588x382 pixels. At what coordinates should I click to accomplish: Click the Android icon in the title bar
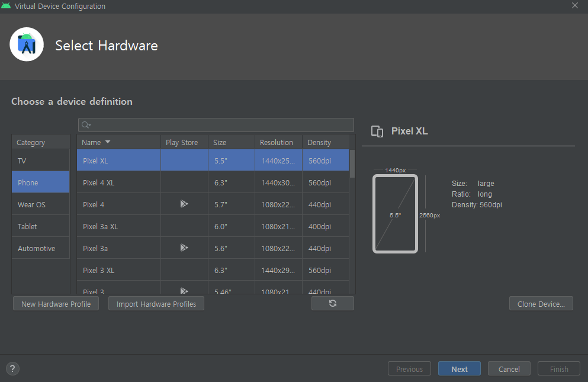(6, 6)
